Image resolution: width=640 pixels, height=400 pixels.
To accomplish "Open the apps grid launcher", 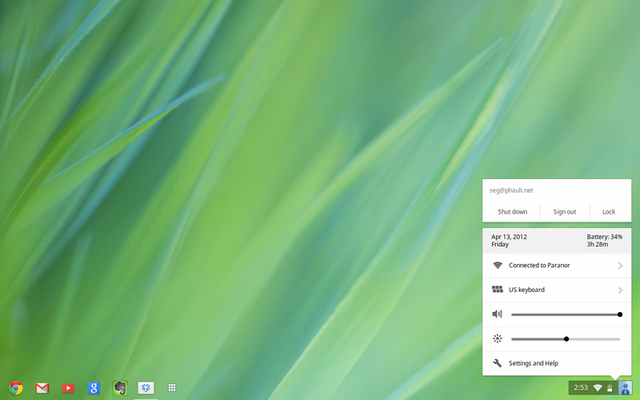I will [172, 387].
